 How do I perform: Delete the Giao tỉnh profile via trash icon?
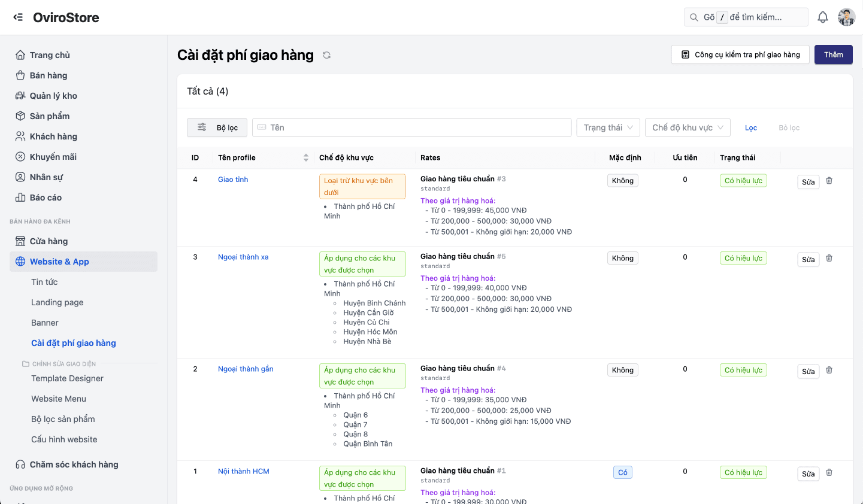click(829, 181)
